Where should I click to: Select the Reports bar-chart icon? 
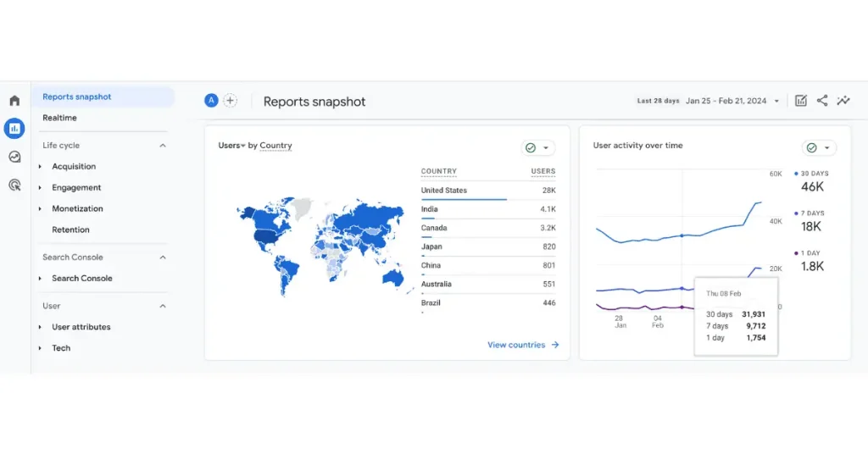[14, 128]
